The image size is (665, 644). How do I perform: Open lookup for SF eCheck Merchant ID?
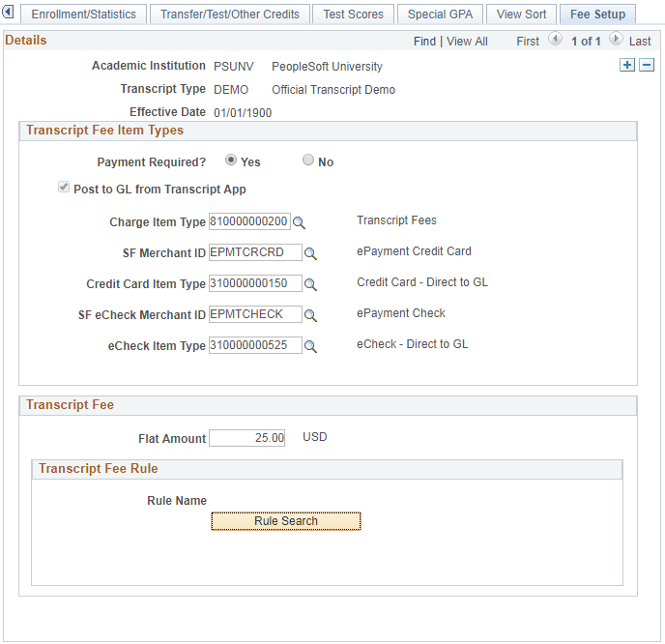click(x=310, y=315)
